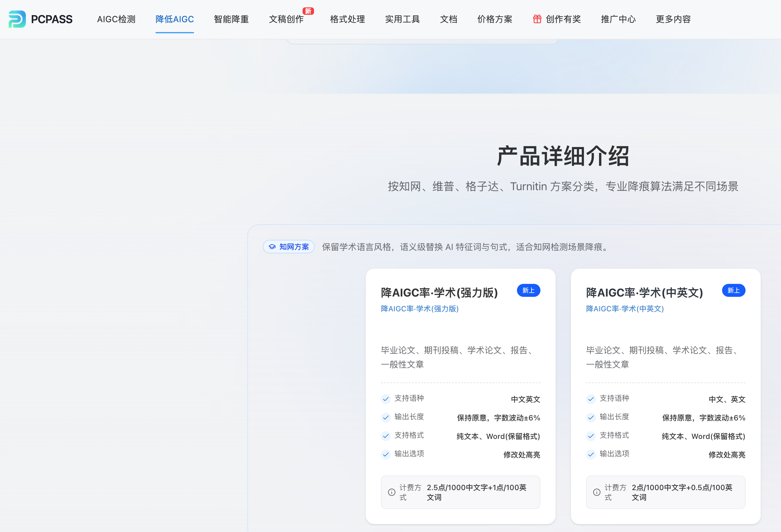Image resolution: width=781 pixels, height=532 pixels.
Task: Click the 支持格式 checkmark icon in 中英文 card
Action: 591,436
